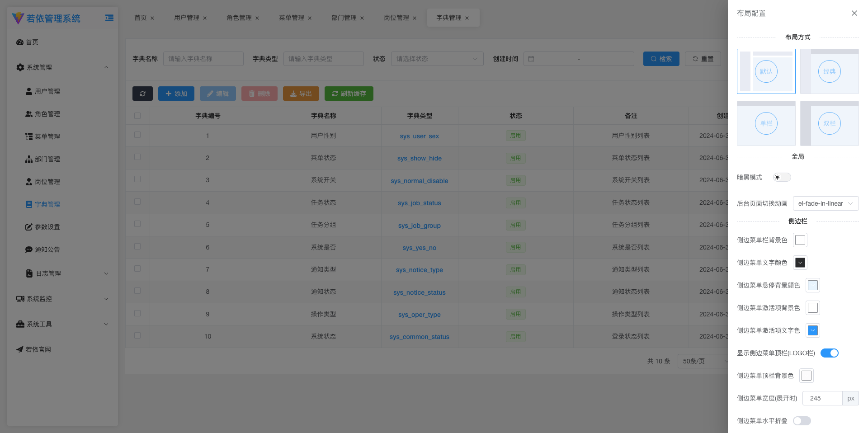Open the 侧边菜单文字颜色 color picker
The width and height of the screenshot is (868, 433).
800,263
